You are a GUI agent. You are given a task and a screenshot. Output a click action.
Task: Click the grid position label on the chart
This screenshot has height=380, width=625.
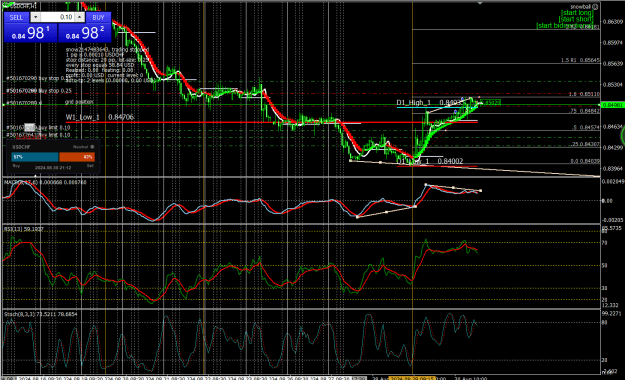(x=79, y=102)
